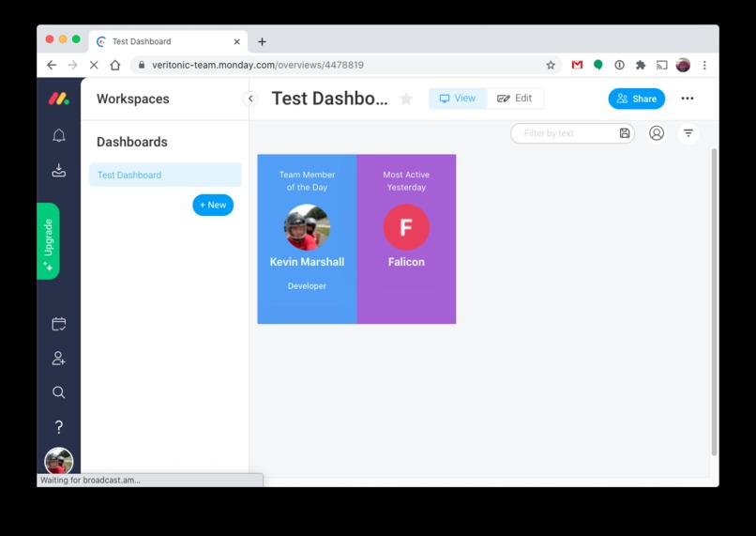The image size is (756, 536).
Task: Click the red F avatar circle
Action: [406, 227]
